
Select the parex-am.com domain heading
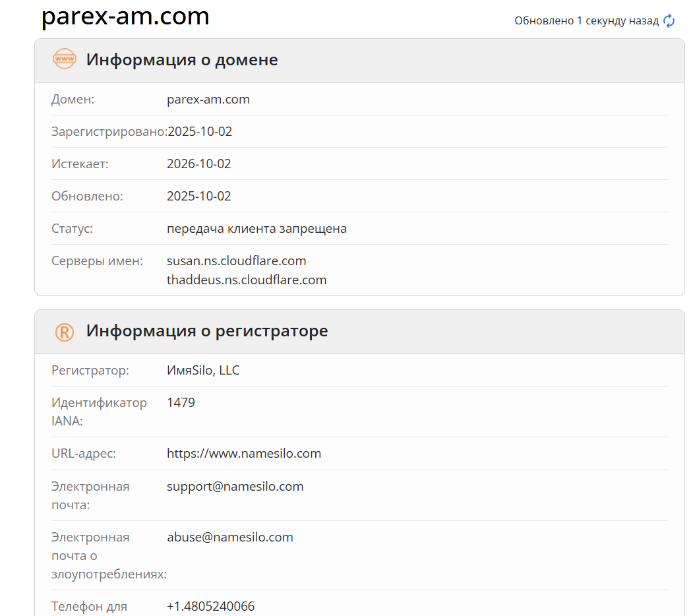125,18
